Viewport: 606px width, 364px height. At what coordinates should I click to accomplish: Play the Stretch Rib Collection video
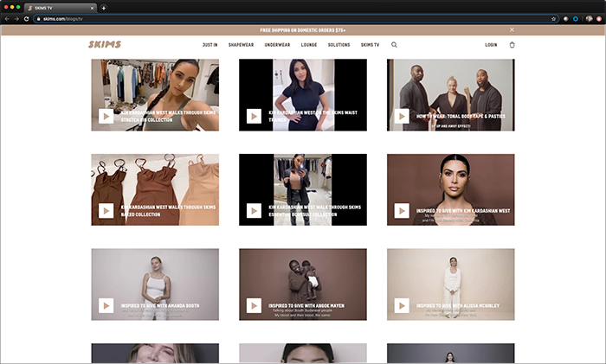coord(106,116)
